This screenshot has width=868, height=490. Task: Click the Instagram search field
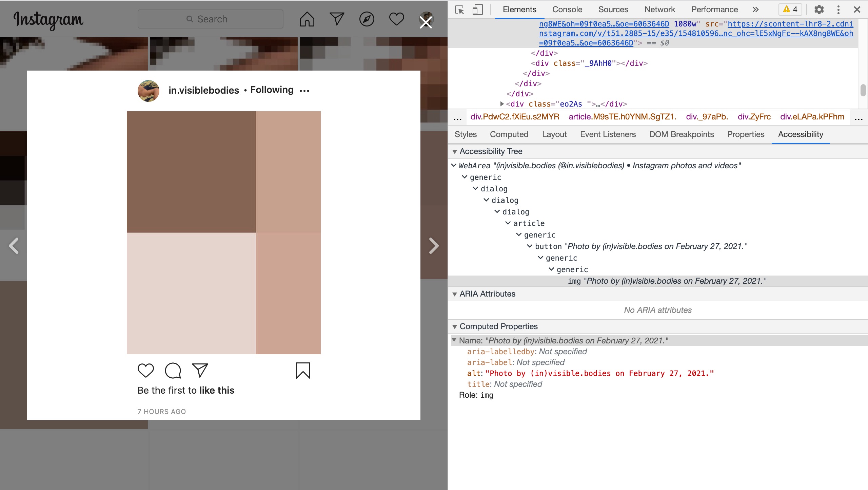tap(210, 19)
